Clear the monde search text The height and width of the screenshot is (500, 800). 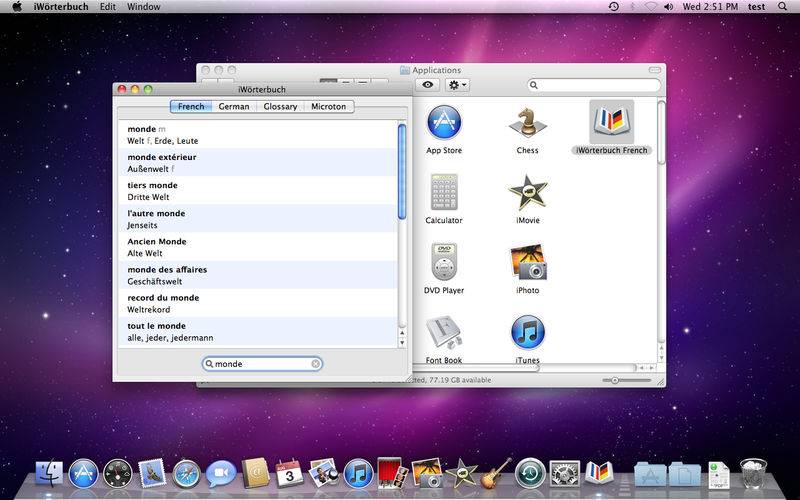(316, 364)
